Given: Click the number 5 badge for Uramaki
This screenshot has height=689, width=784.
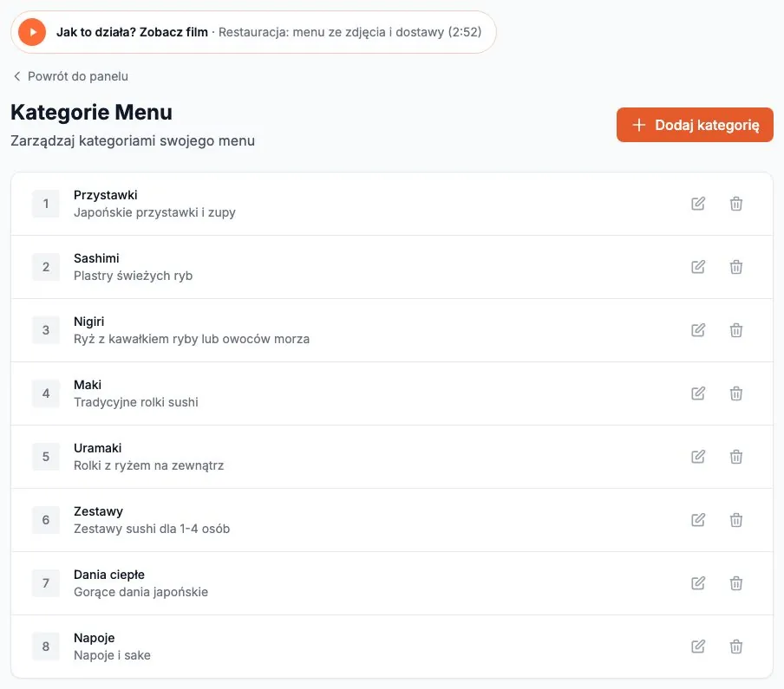Looking at the screenshot, I should [x=45, y=457].
